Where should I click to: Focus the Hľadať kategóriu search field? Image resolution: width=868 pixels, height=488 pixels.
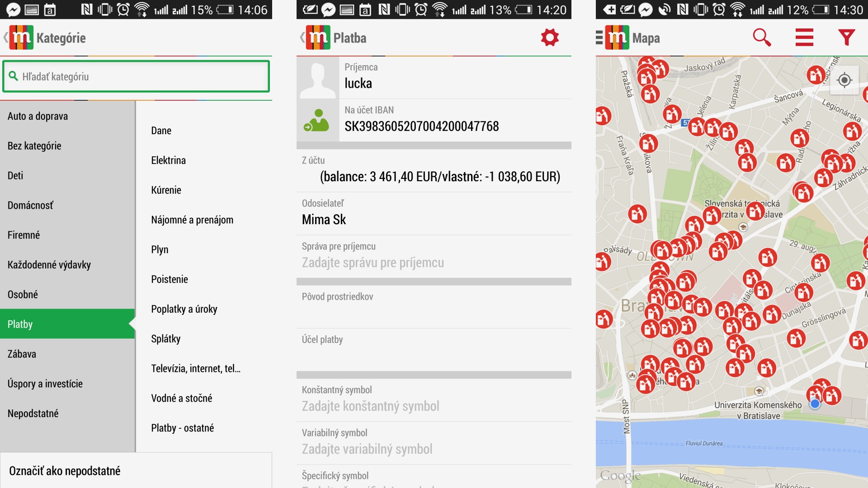[136, 76]
